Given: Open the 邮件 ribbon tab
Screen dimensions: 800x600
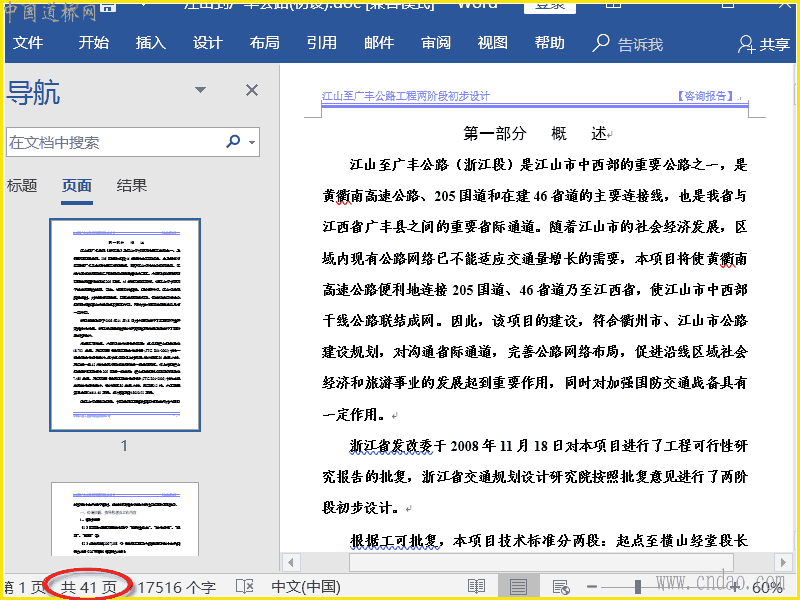Looking at the screenshot, I should tap(379, 43).
